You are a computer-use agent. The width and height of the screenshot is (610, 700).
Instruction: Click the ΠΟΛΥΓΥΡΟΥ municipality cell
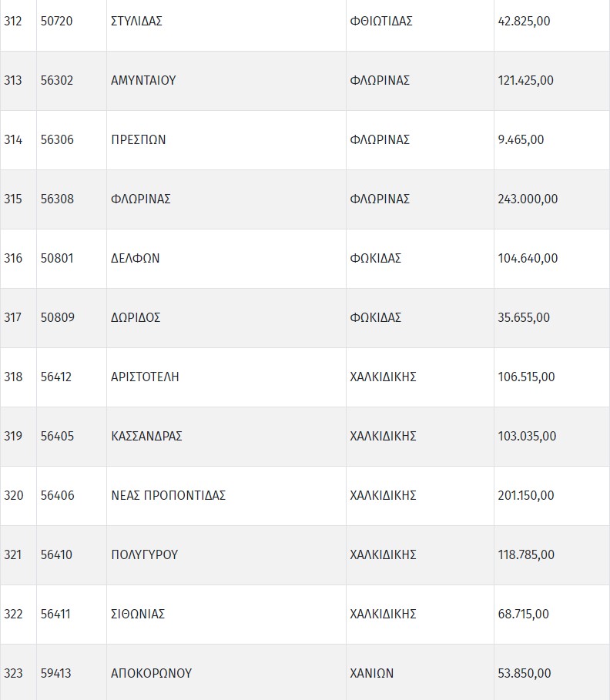point(144,554)
